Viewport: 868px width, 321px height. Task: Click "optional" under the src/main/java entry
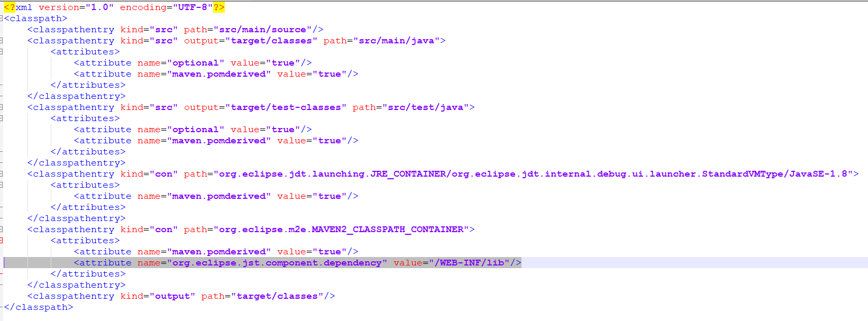(x=196, y=63)
